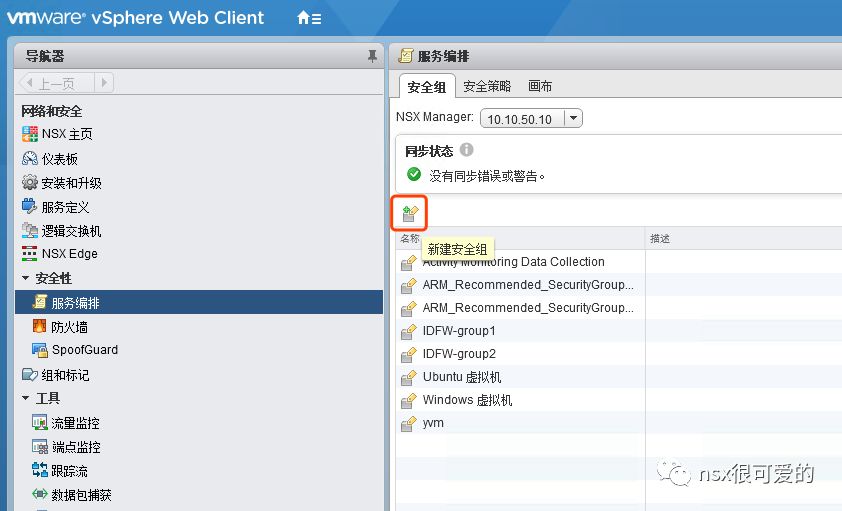The height and width of the screenshot is (511, 842).
Task: Open 安装和升级
Action: (x=71, y=183)
